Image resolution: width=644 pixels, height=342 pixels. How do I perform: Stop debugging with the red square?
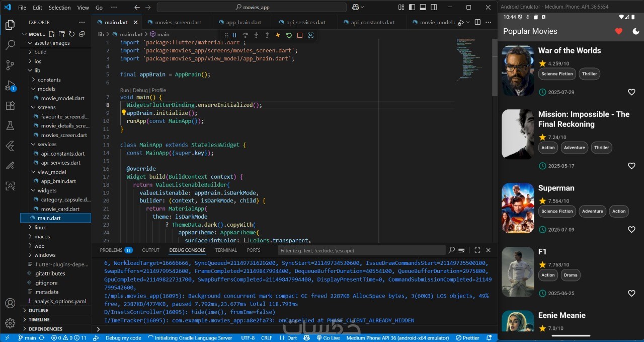[x=300, y=35]
